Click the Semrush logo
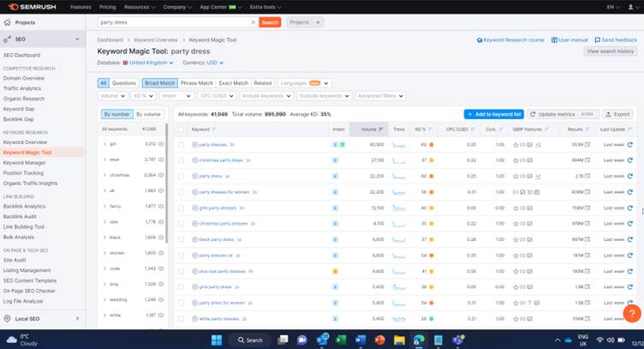Screen dimensions: 644x349 click(32, 7)
